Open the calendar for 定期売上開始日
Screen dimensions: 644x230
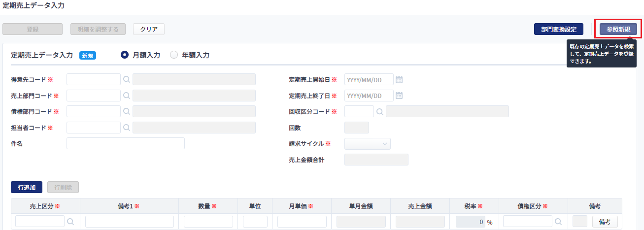coord(400,80)
